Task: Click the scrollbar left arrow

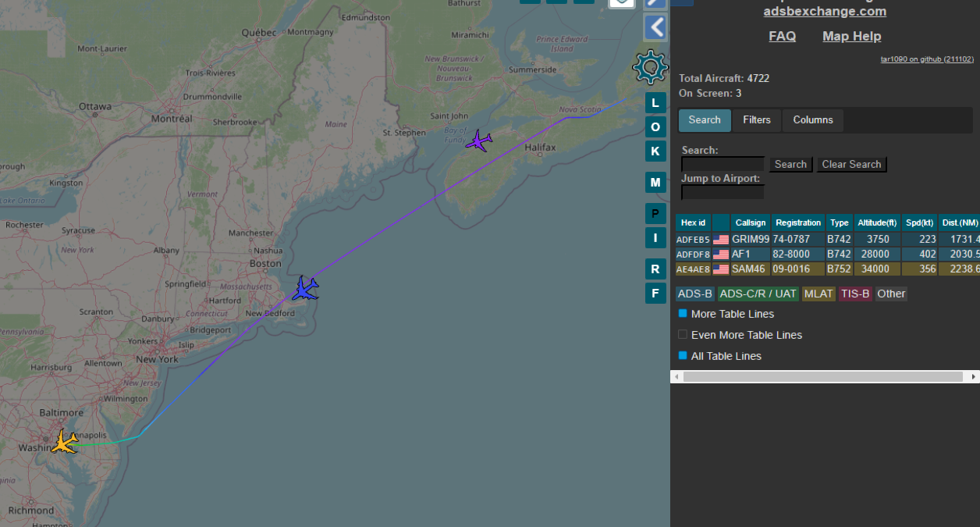Action: click(676, 377)
